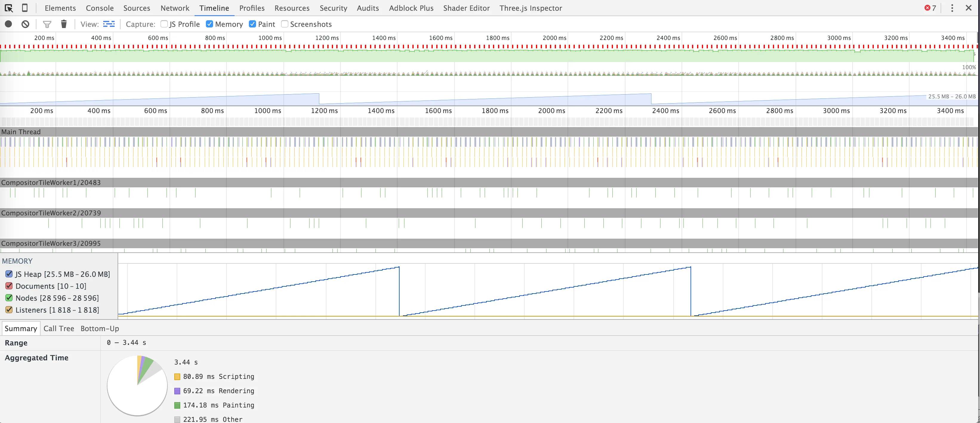The width and height of the screenshot is (980, 423).
Task: Hide the JS Heap memory counter
Action: (x=9, y=274)
